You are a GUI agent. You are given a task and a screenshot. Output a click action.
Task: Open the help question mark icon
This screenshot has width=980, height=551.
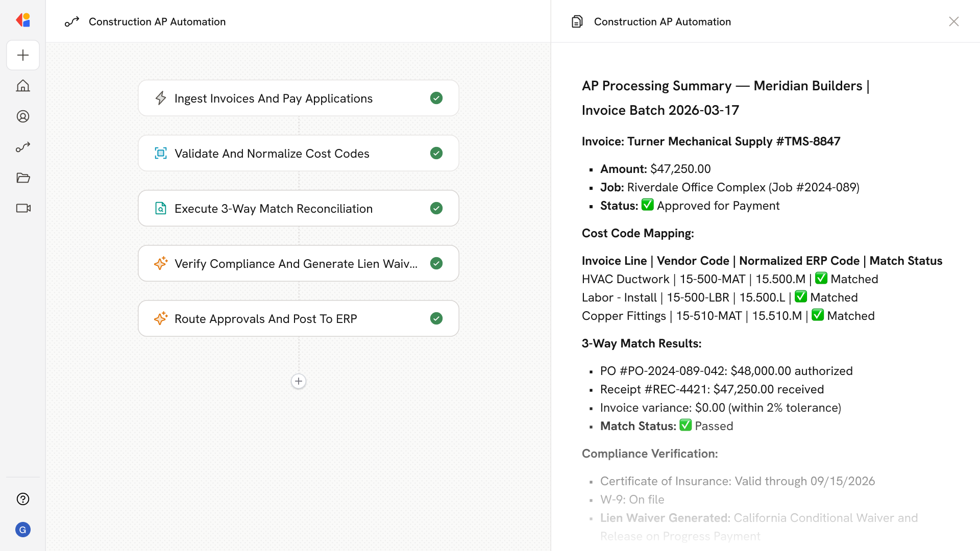(23, 499)
